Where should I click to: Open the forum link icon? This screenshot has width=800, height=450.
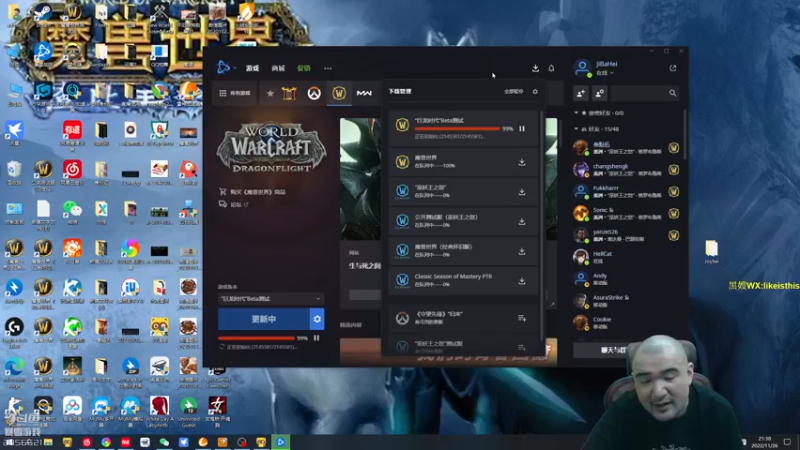click(x=223, y=204)
